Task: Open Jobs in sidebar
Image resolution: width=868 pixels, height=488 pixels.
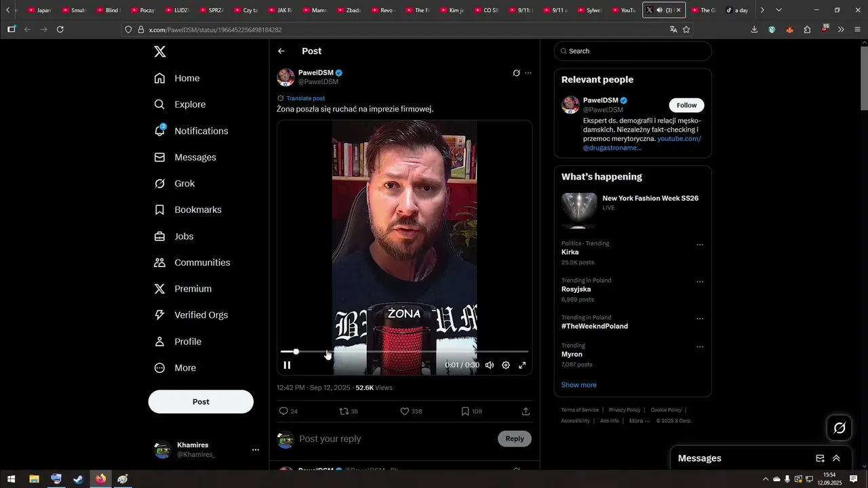Action: point(174,237)
